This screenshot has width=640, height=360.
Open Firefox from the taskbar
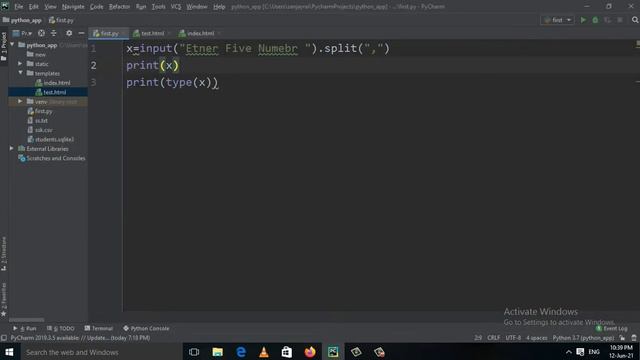310,352
